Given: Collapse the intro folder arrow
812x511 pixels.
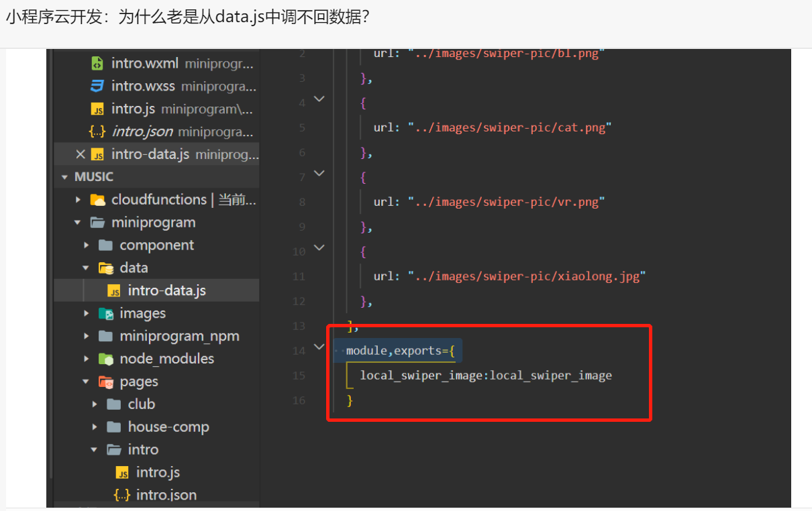Looking at the screenshot, I should tap(94, 449).
